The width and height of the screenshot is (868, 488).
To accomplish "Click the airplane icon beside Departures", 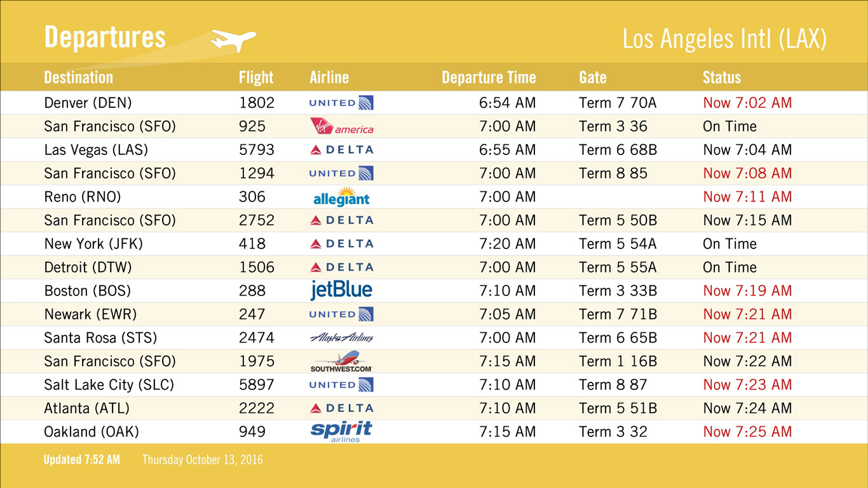I will coord(233,41).
